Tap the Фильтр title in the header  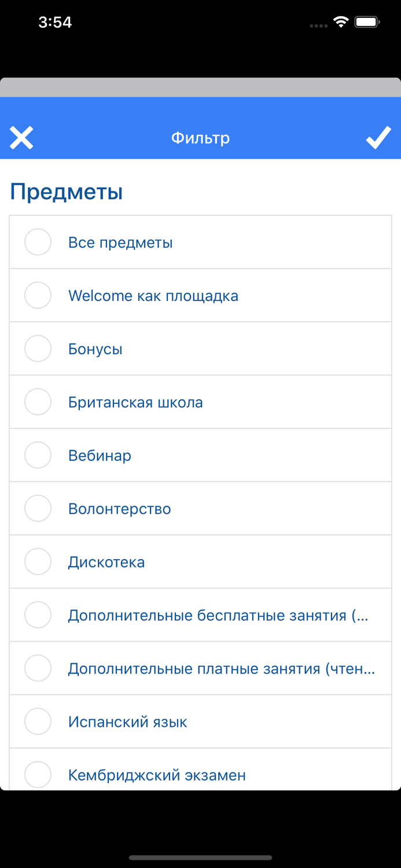pyautogui.click(x=200, y=138)
